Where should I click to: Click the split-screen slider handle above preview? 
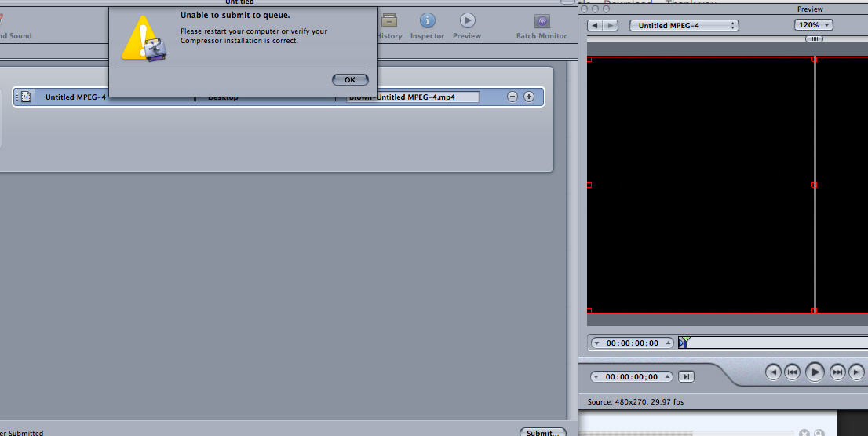click(x=814, y=38)
